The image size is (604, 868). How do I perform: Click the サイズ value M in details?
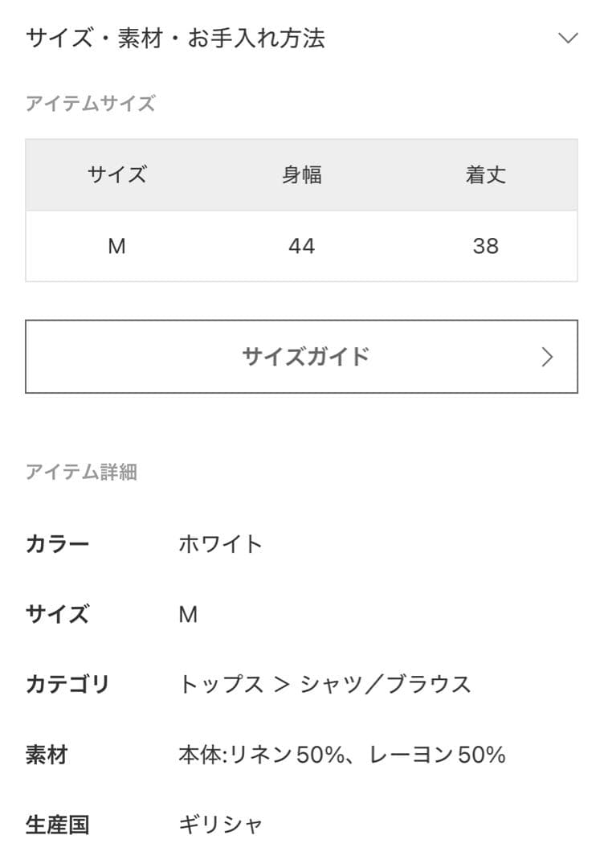coord(188,614)
